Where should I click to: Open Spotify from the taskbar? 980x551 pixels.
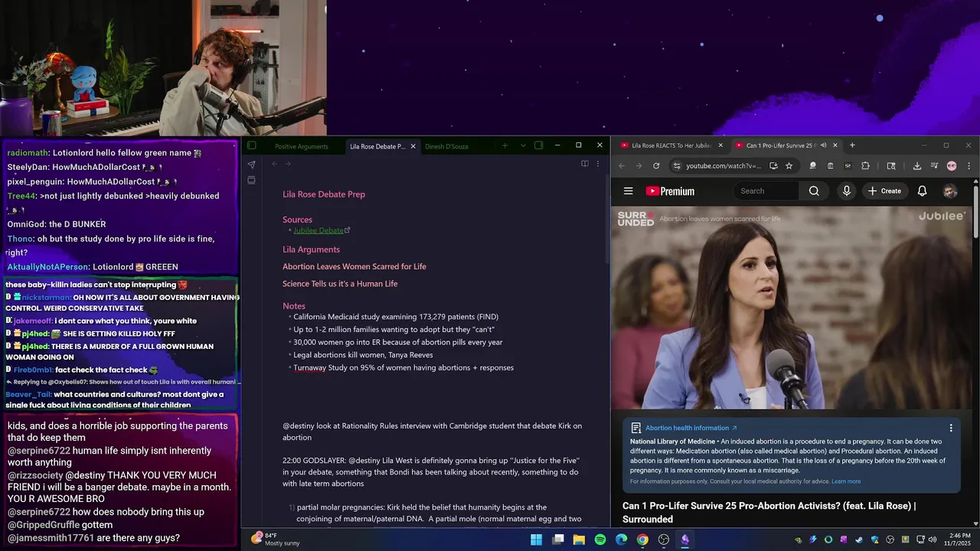[x=600, y=540]
